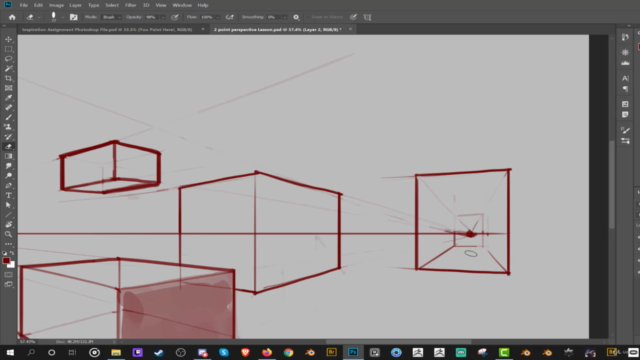Screen dimensions: 640x360
Task: Select the Frame tool
Action: click(8, 88)
